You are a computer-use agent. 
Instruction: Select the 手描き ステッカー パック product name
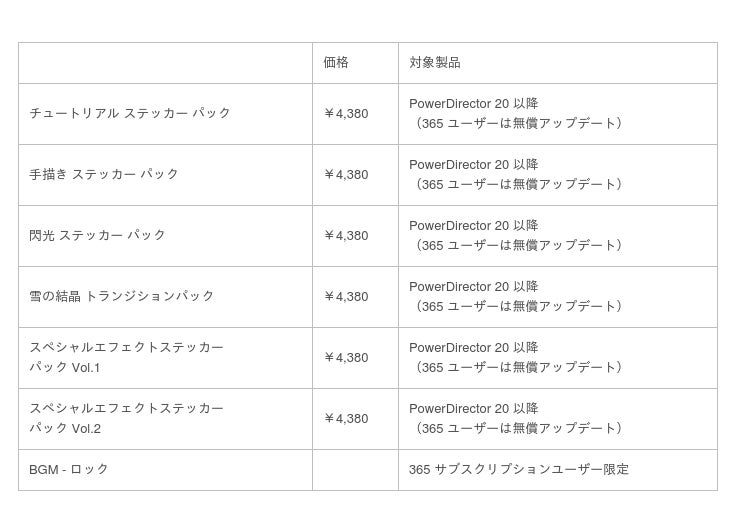pyautogui.click(x=104, y=175)
